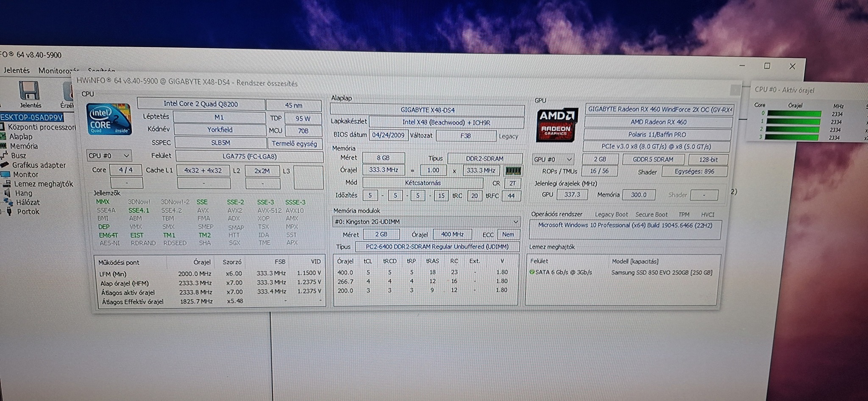
Task: Select Grafikus adapter tree item
Action: click(x=39, y=165)
